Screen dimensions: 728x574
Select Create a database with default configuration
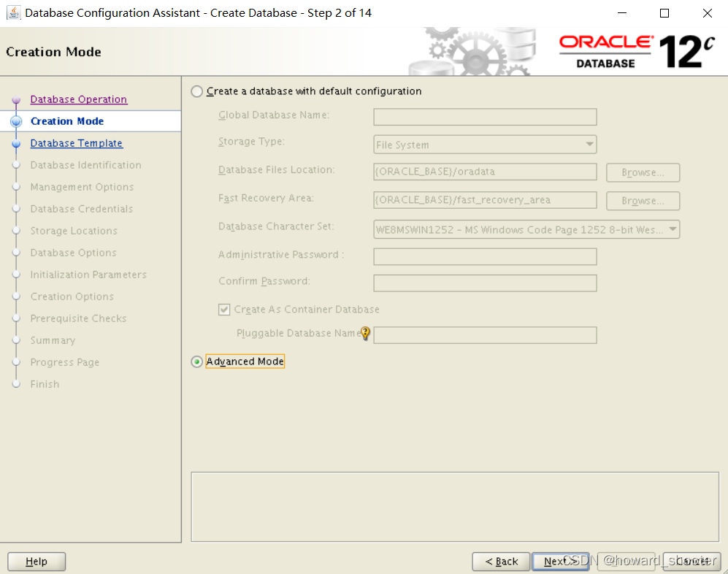tap(196, 91)
